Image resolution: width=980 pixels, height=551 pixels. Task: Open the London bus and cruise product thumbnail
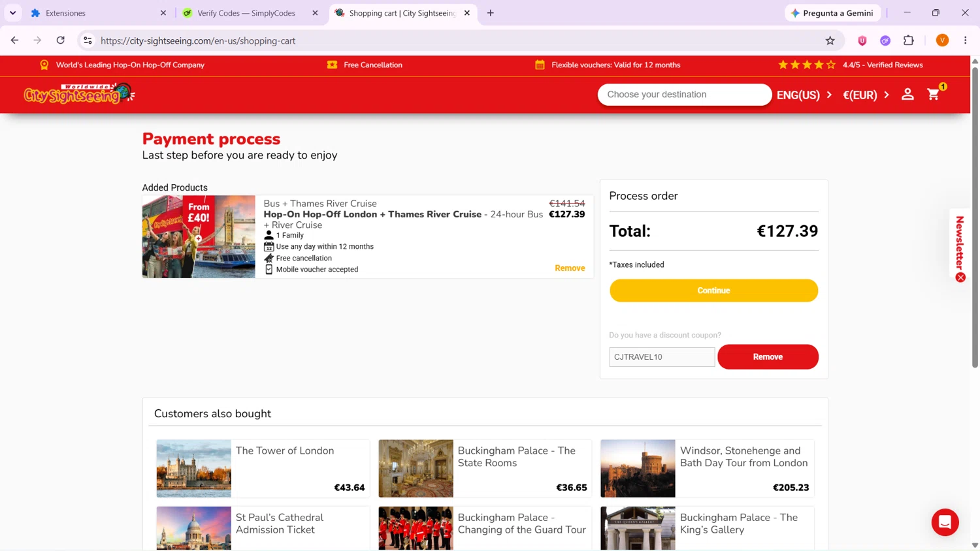(199, 237)
